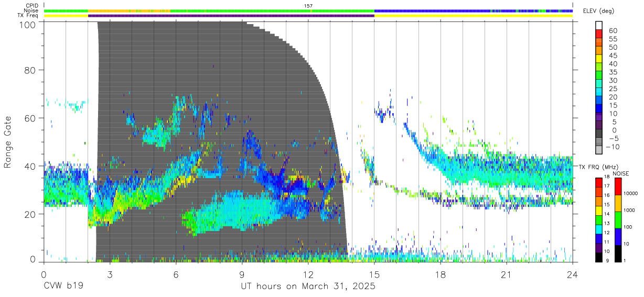The height and width of the screenshot is (297, 644).
Task: Click the x-axis tick label 15
Action: tap(374, 275)
